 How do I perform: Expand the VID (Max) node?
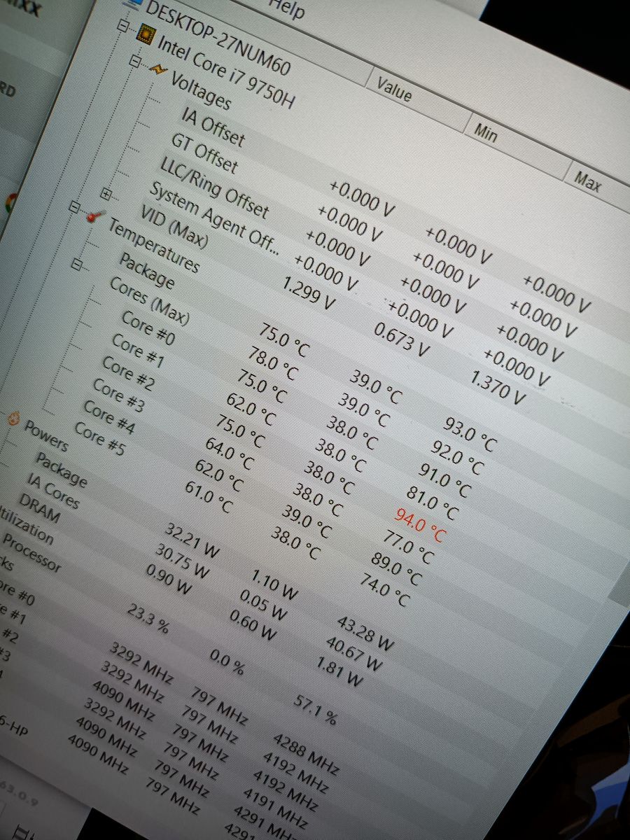click(106, 192)
